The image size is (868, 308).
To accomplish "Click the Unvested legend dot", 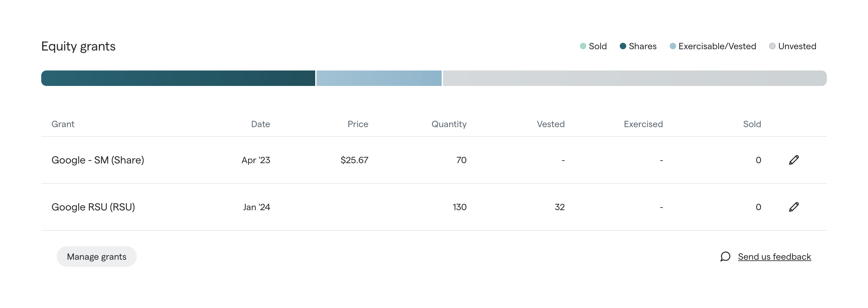I will tap(772, 46).
